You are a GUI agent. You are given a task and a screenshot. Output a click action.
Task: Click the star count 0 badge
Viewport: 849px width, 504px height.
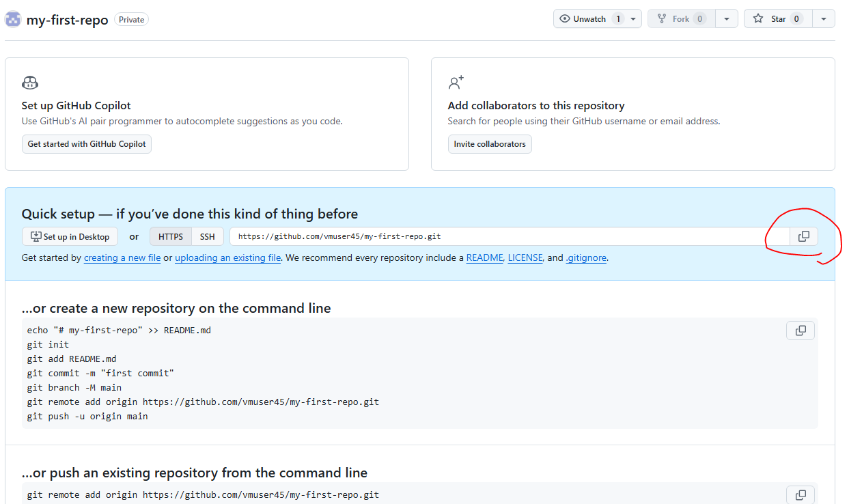(x=796, y=19)
